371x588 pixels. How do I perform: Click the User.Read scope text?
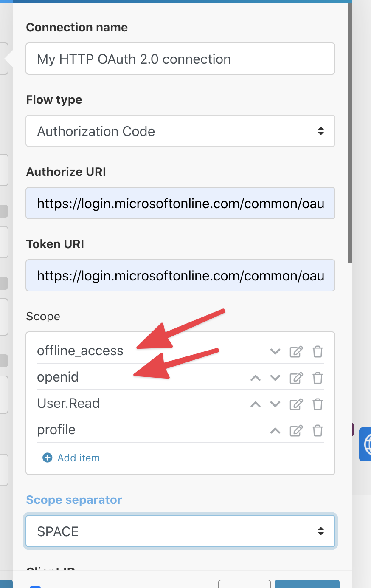point(68,403)
